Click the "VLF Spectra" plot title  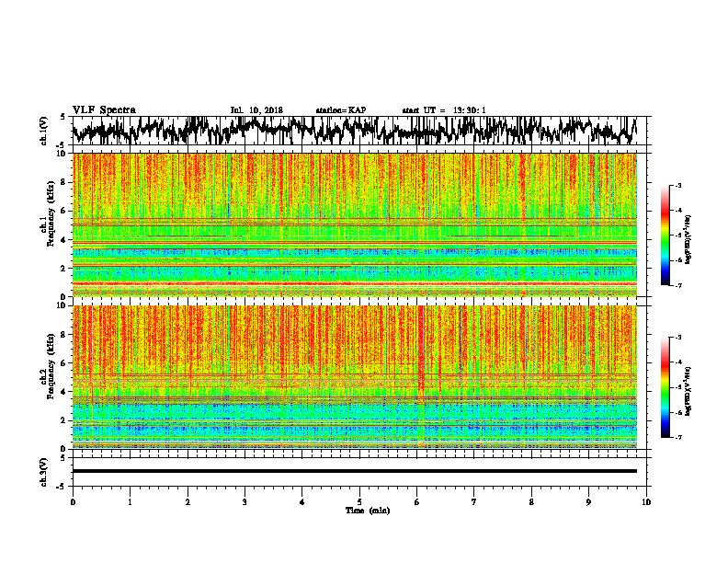point(104,110)
